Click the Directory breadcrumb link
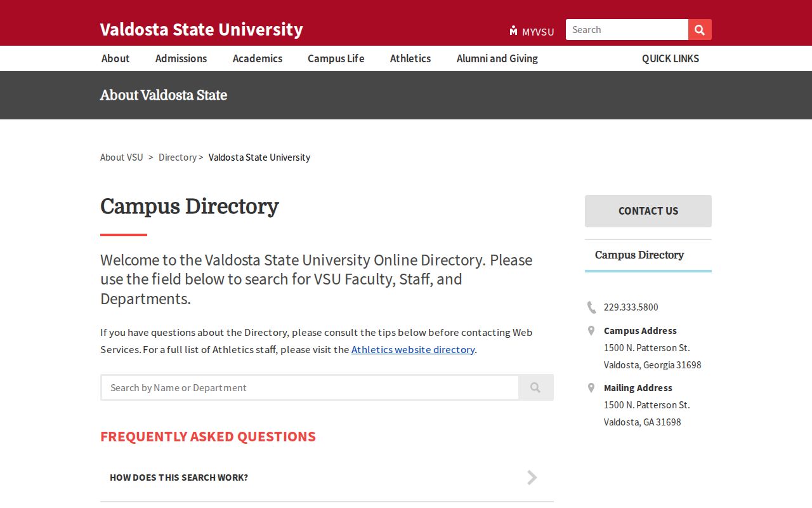Image resolution: width=812 pixels, height=508 pixels. coord(178,157)
